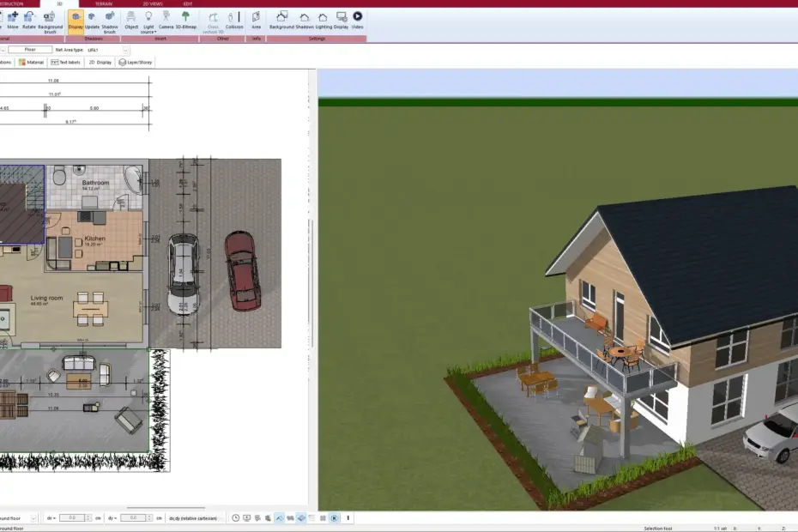Click the Layer/Storey button

(135, 63)
